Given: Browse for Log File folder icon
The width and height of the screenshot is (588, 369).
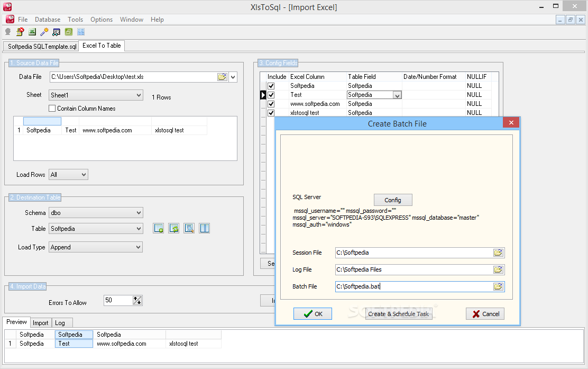Looking at the screenshot, I should point(498,269).
